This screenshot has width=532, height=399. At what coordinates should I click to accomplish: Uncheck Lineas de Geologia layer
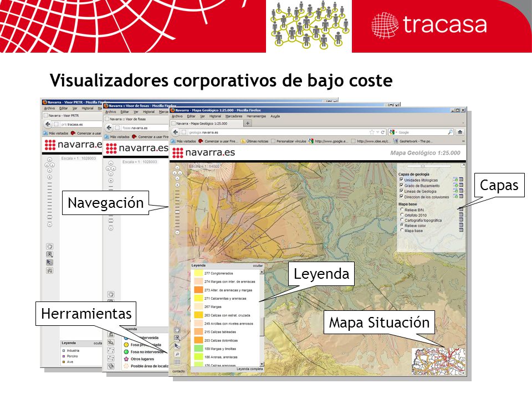401,191
